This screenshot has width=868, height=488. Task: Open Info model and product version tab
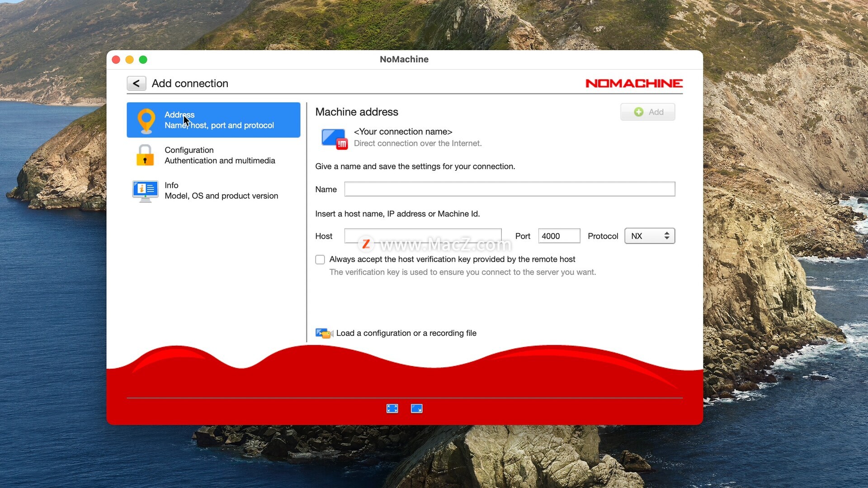tap(221, 191)
